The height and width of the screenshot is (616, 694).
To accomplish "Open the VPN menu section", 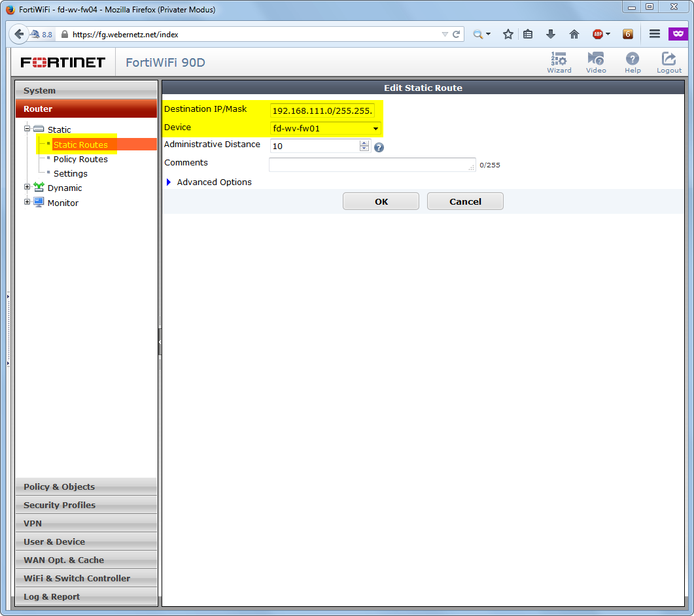I will coord(86,524).
